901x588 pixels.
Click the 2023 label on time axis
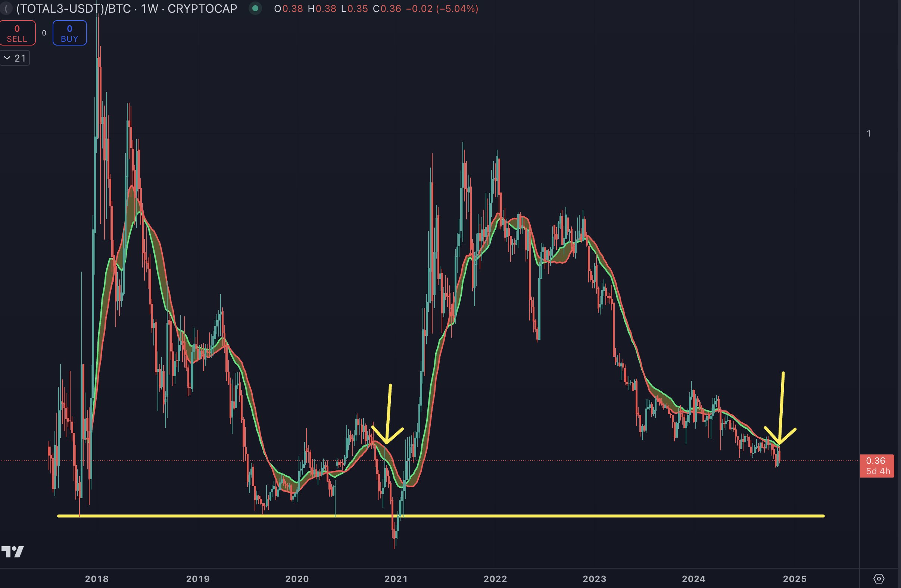point(594,579)
